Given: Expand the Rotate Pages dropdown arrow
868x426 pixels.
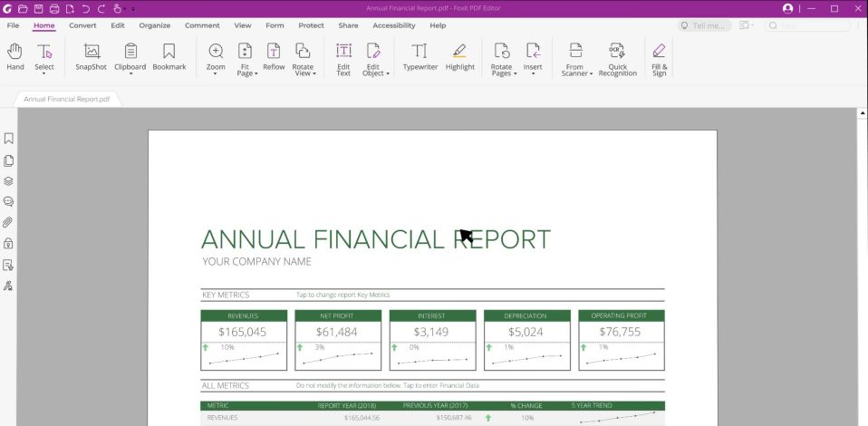Looking at the screenshot, I should click(x=515, y=73).
